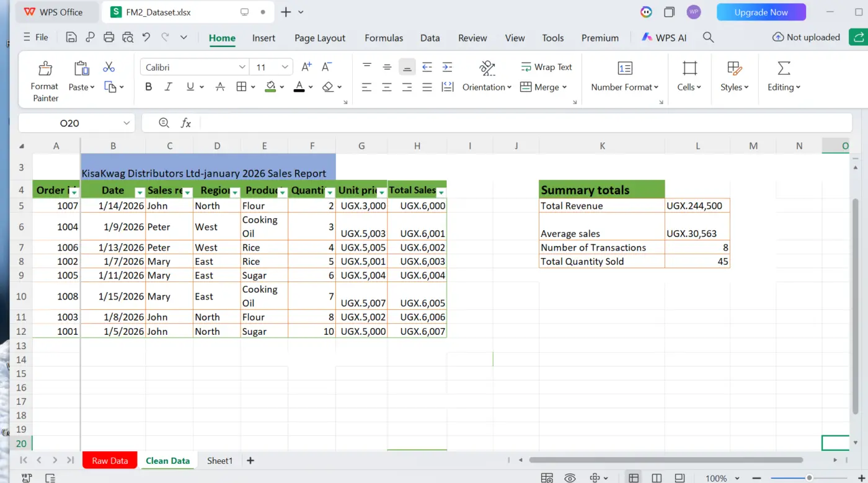The width and height of the screenshot is (868, 483).
Task: Click the Fill Color swatch button
Action: point(270,87)
